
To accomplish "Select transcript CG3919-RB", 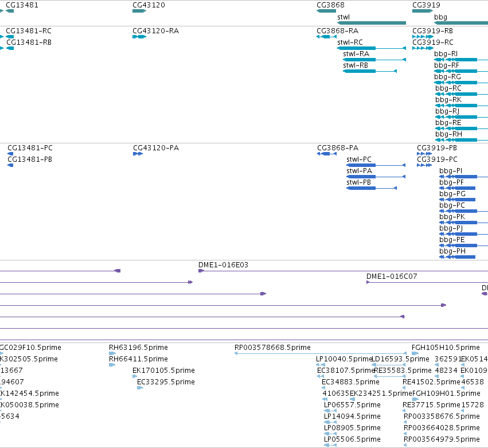I will coord(432,31).
